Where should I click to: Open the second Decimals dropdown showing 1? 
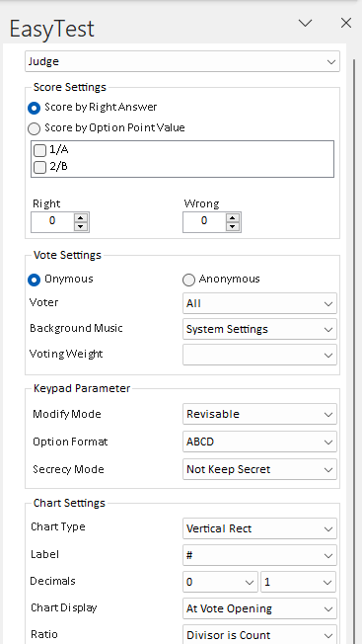[299, 582]
